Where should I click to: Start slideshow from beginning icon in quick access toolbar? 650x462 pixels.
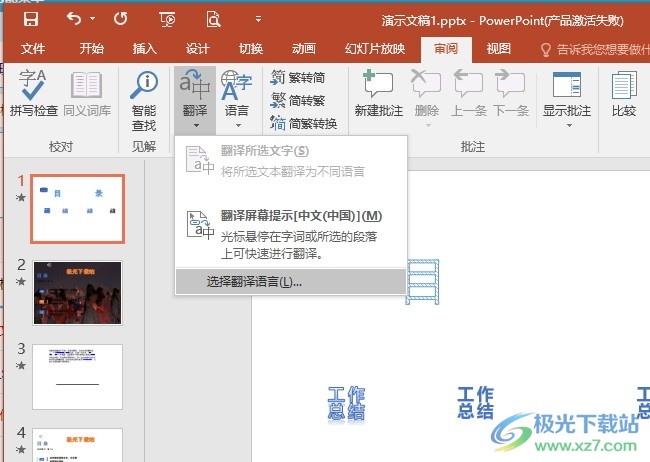[x=167, y=19]
